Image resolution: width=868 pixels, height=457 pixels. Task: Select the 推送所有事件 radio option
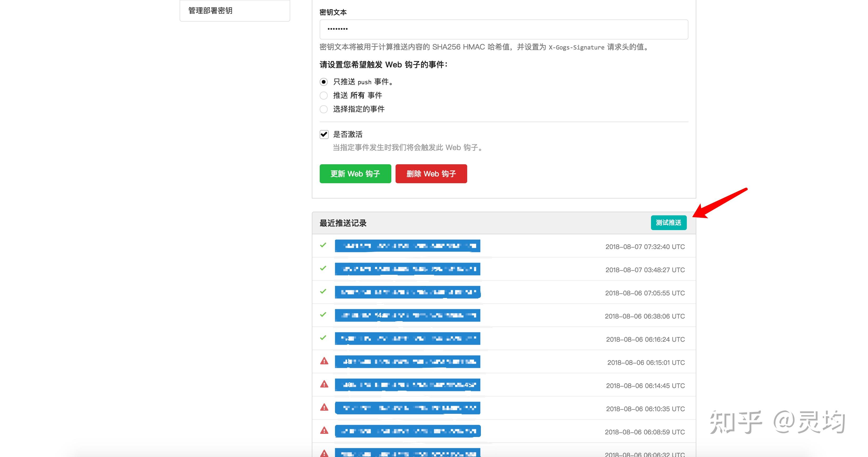click(x=323, y=95)
